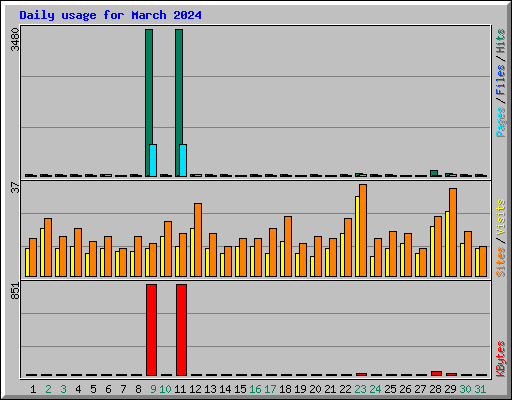Click the green Hits legend text
This screenshot has width=512, height=400.
click(x=501, y=41)
